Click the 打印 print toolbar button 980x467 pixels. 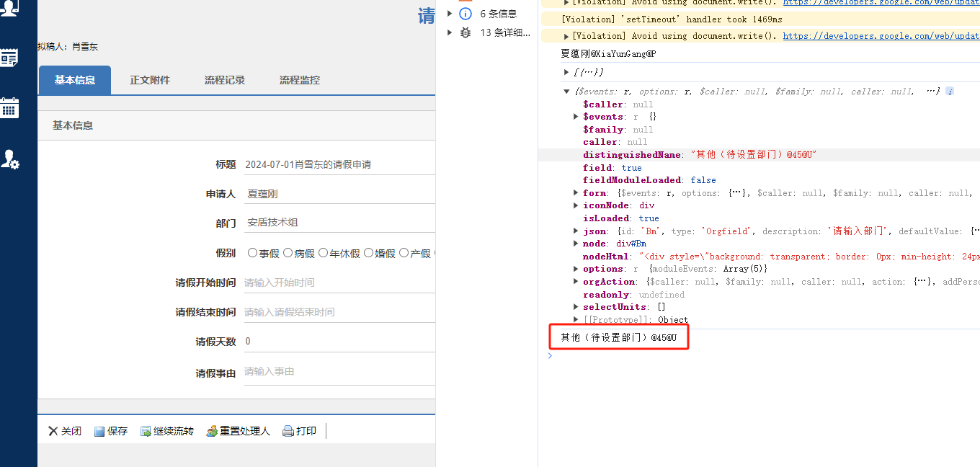[x=300, y=431]
